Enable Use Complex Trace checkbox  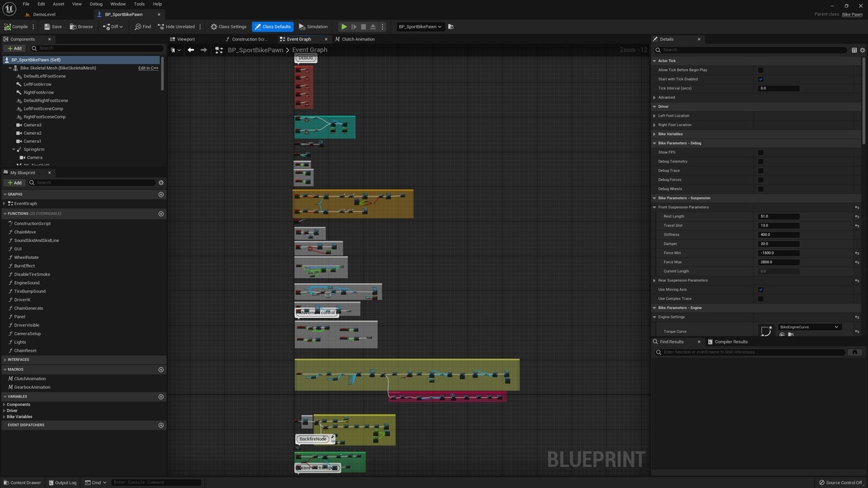pos(760,298)
